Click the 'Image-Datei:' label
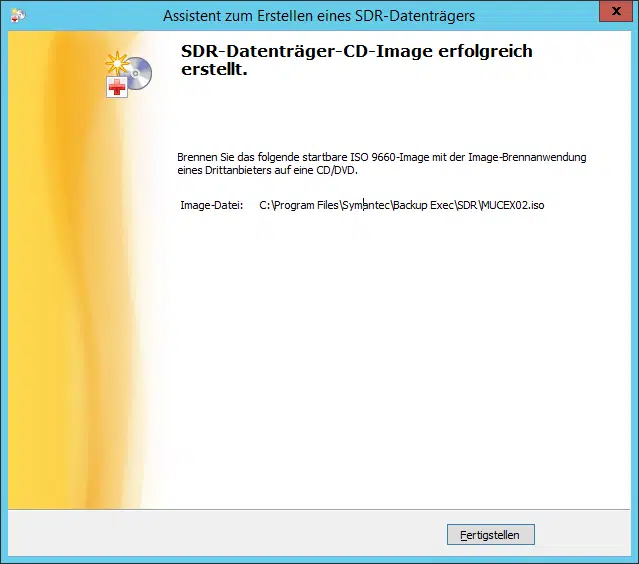The image size is (639, 564). 212,205
